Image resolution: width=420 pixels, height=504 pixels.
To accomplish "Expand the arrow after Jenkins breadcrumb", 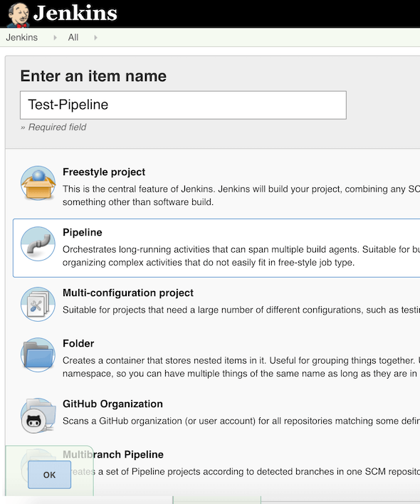I will tap(55, 38).
